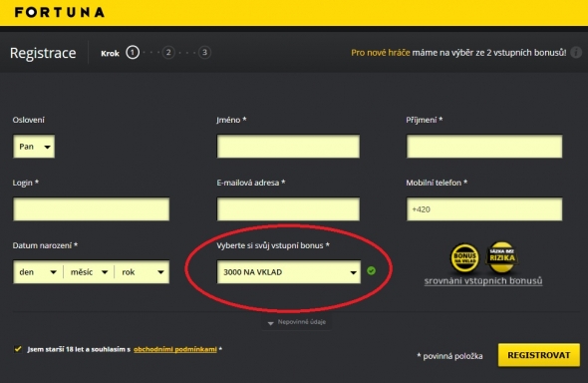Click the REGISTROVAT button
Image resolution: width=588 pixels, height=383 pixels.
coord(539,355)
